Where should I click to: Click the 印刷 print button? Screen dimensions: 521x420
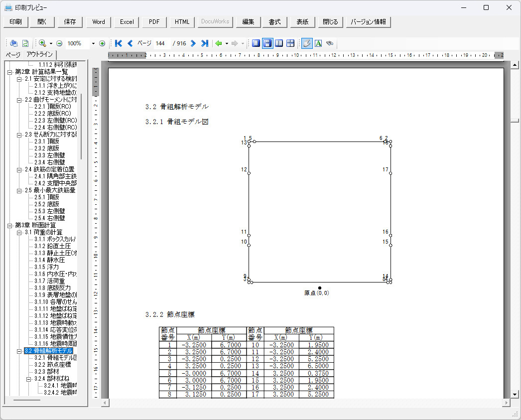pos(15,22)
